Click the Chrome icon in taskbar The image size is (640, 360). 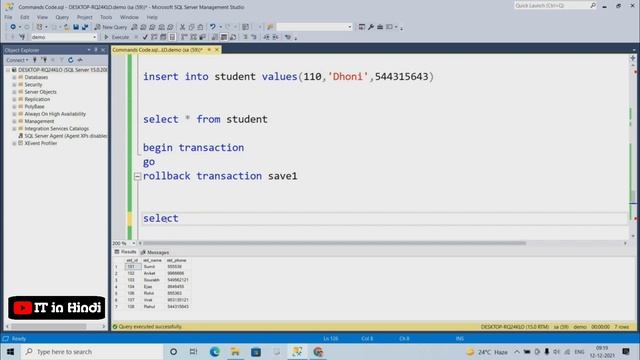[x=318, y=351]
